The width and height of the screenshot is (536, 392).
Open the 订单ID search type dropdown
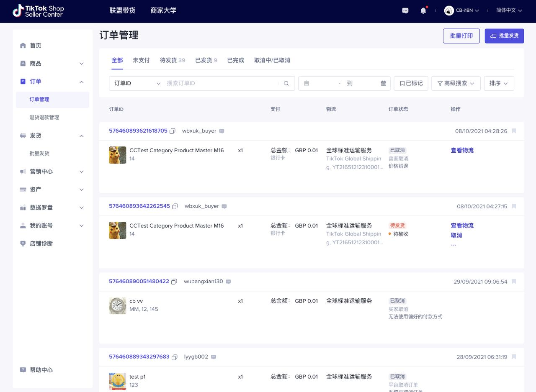[x=137, y=83]
